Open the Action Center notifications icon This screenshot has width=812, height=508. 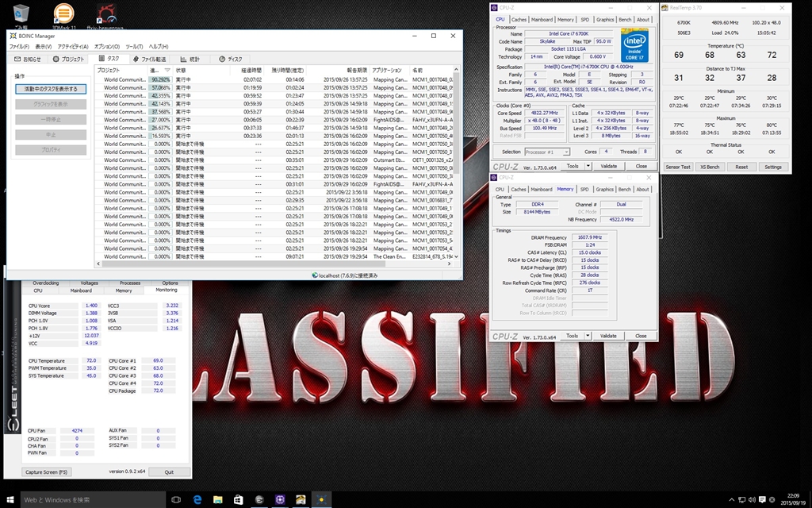(x=764, y=500)
